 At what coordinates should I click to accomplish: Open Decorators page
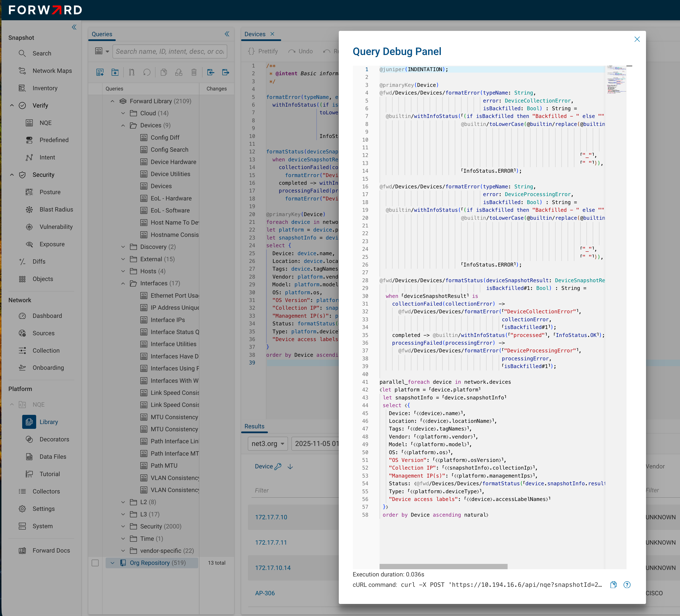(54, 439)
